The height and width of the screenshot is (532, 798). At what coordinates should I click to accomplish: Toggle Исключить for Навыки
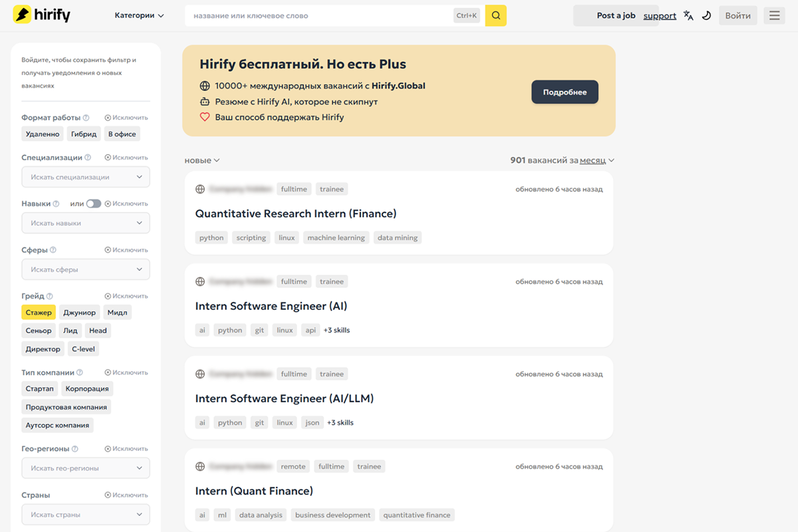[x=126, y=203]
